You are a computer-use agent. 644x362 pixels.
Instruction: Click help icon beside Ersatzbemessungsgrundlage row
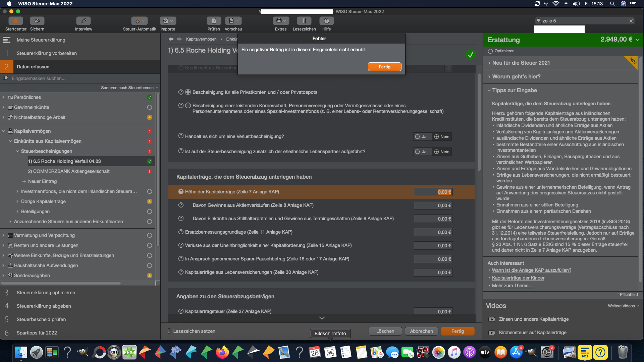click(x=181, y=232)
